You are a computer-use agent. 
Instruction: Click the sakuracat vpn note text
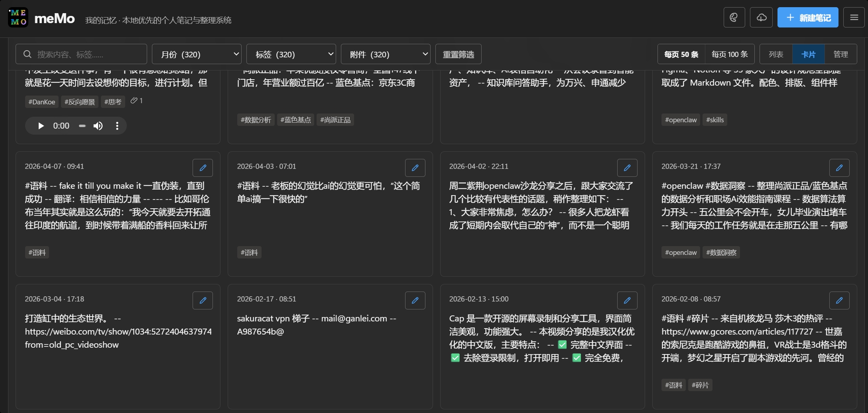click(x=317, y=325)
